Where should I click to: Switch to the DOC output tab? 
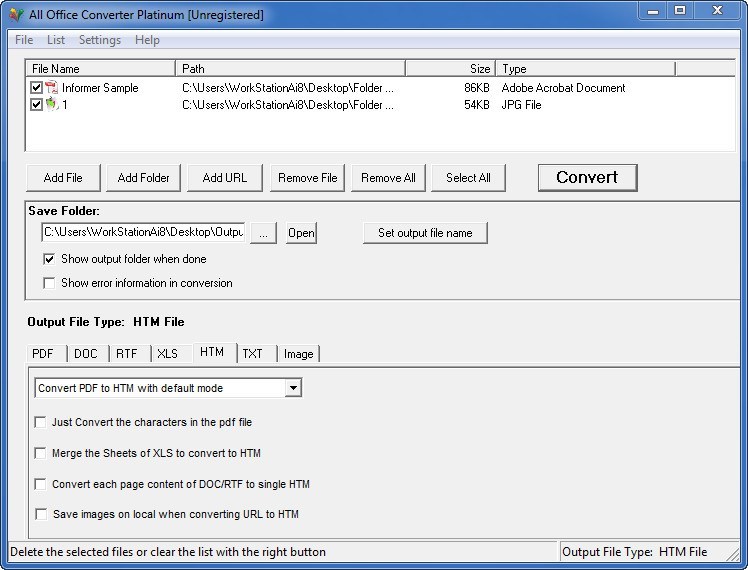point(86,354)
